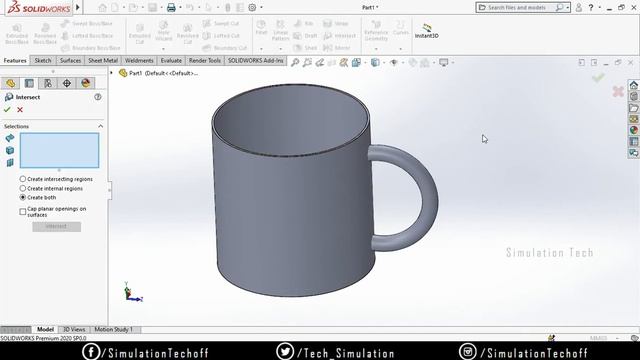Open the SOLIDWORKS Add-Ins tab

(x=256, y=60)
